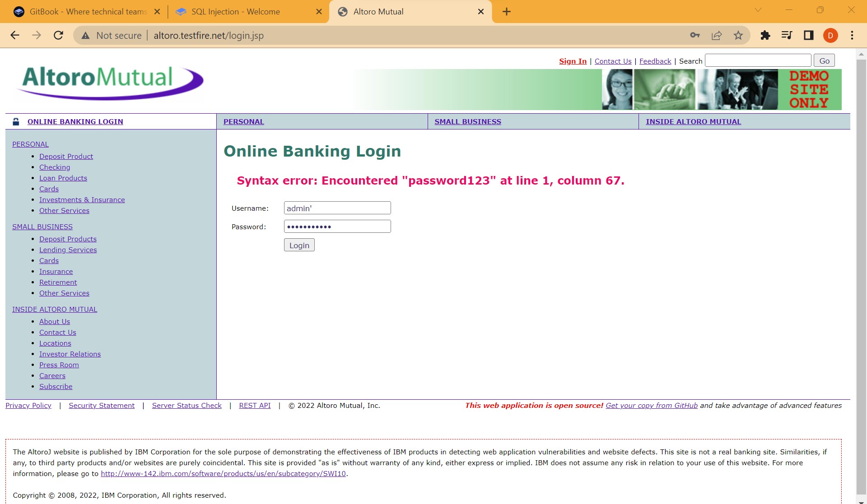
Task: Click the browser reload icon
Action: pyautogui.click(x=58, y=35)
